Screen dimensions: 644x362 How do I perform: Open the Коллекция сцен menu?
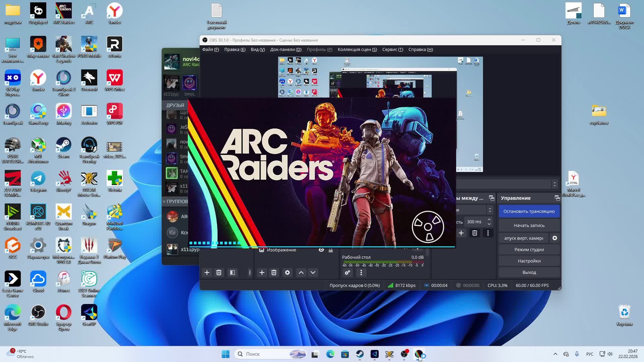[357, 49]
